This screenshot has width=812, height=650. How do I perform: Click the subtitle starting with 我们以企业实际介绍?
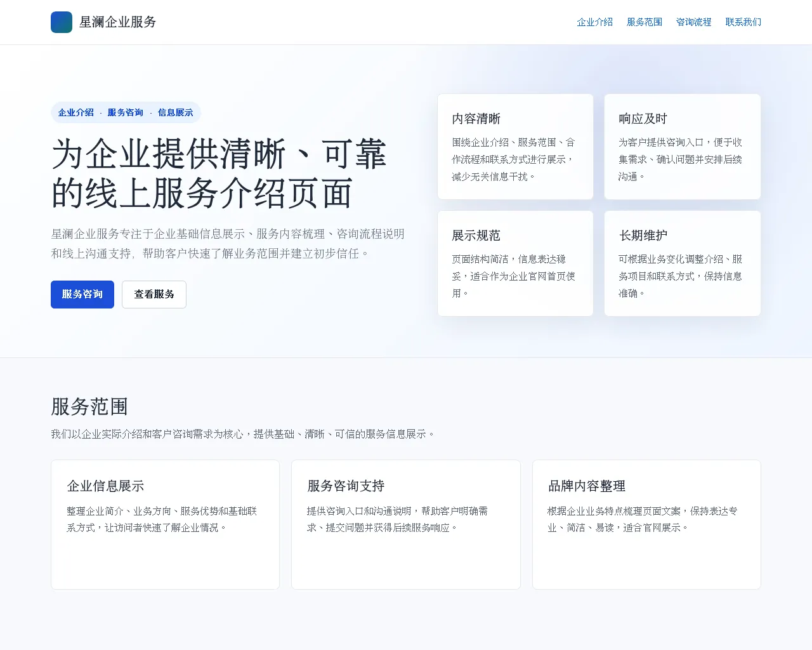point(243,434)
